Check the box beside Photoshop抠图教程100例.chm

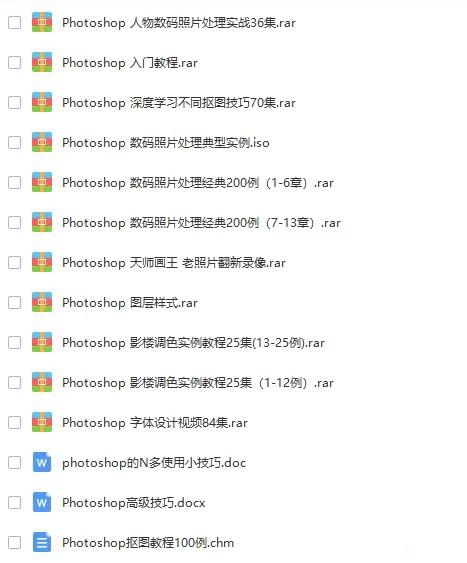(x=14, y=543)
